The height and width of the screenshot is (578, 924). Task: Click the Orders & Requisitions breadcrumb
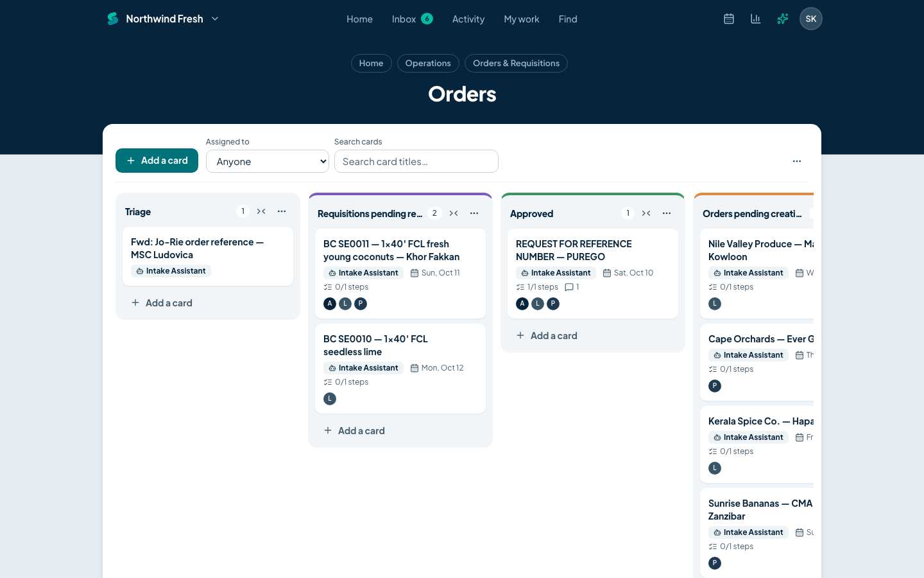(516, 63)
